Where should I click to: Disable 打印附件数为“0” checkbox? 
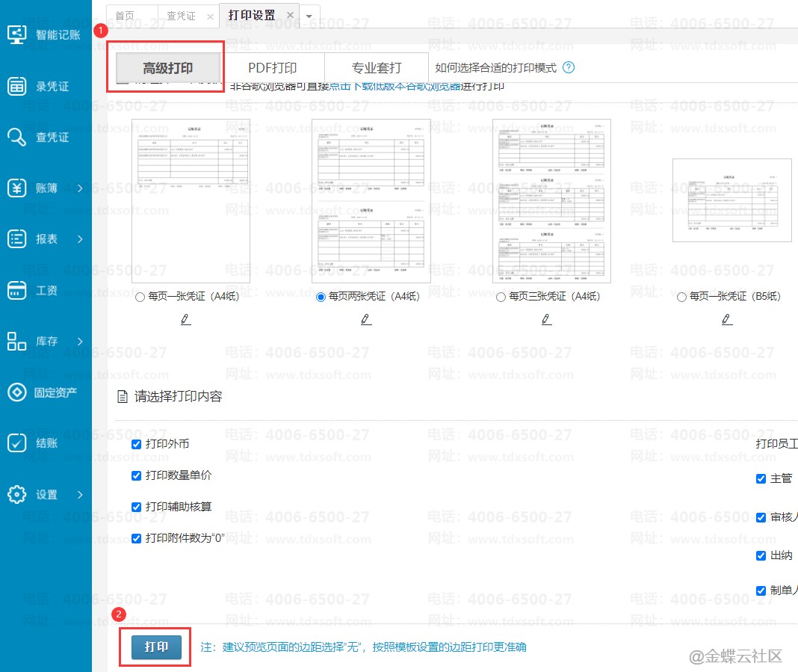tap(136, 538)
